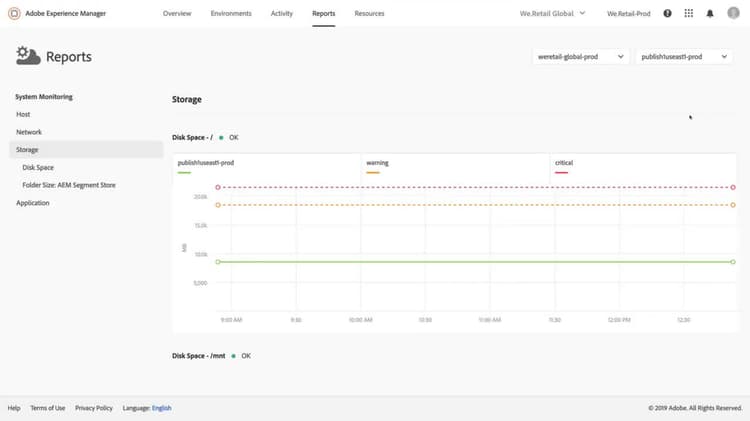Viewport: 750px width, 421px height.
Task: Change language via the English link
Action: (162, 408)
